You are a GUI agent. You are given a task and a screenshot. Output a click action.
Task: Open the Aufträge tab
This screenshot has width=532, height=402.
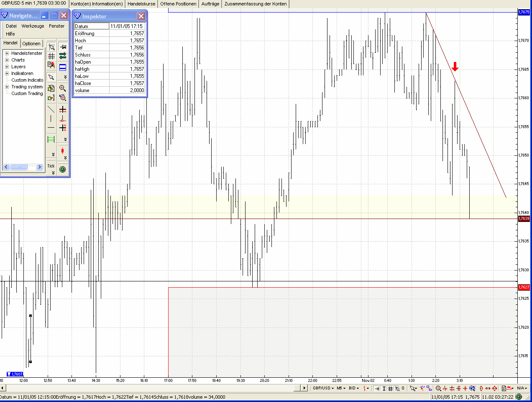click(210, 4)
